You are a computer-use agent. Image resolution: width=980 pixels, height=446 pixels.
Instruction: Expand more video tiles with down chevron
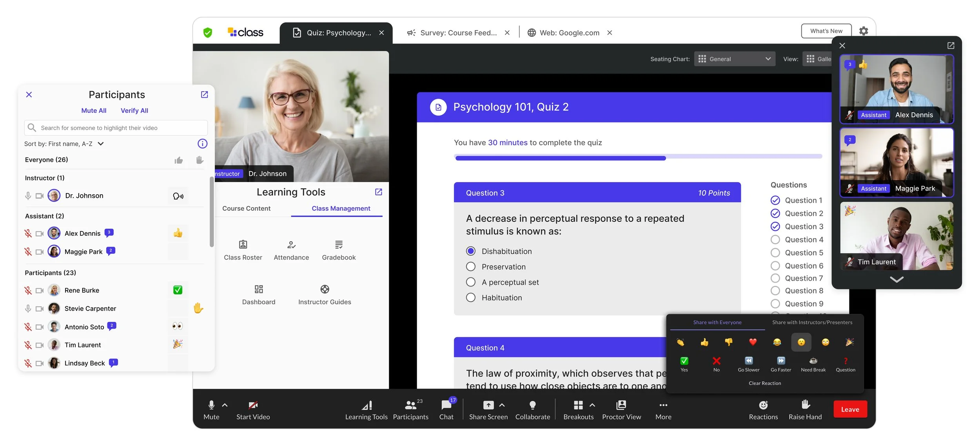(897, 279)
